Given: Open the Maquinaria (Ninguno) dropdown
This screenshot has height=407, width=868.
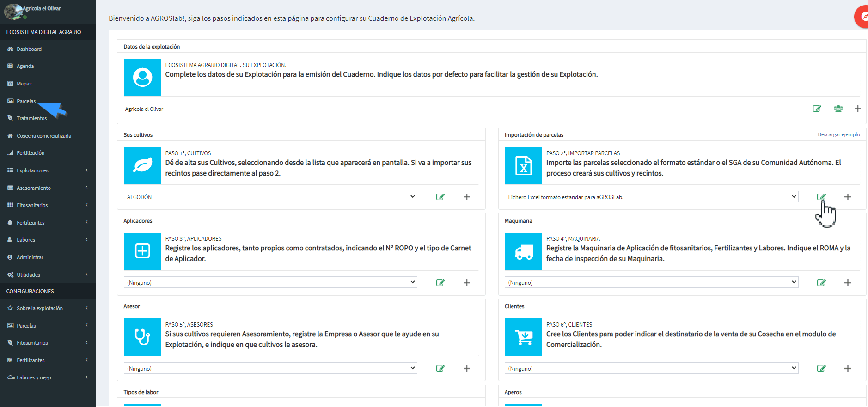Looking at the screenshot, I should pyautogui.click(x=651, y=282).
